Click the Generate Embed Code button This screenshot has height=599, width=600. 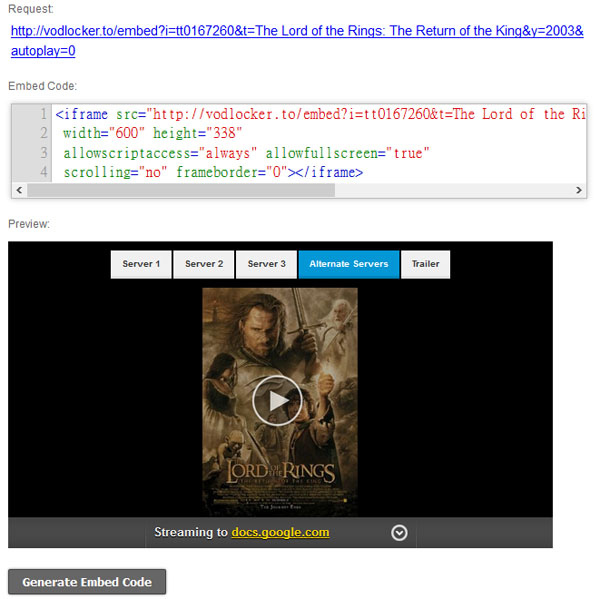87,582
